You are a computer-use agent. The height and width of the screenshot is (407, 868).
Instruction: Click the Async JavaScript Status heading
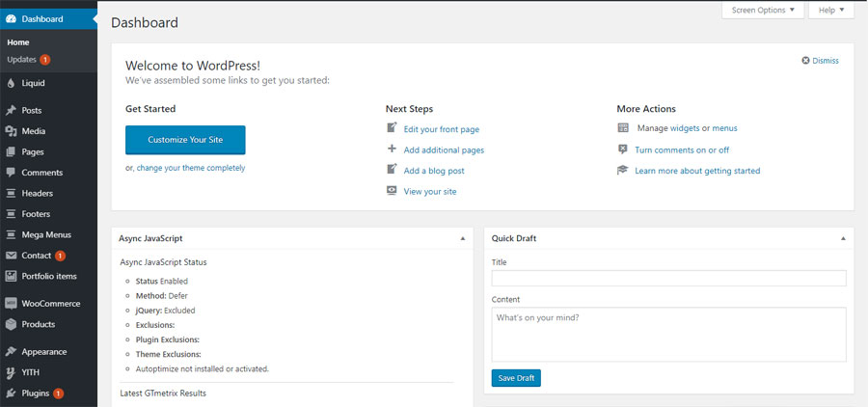tap(163, 262)
